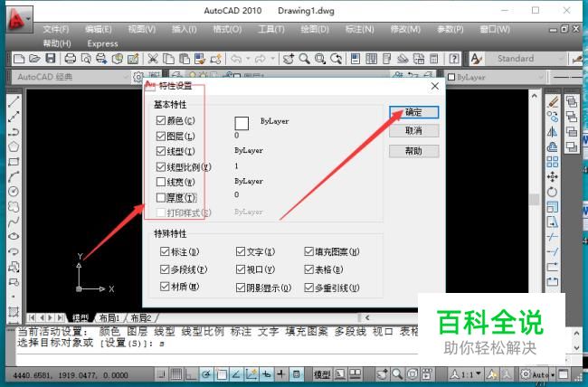Open the 格式(O) menu
Image resolution: width=588 pixels, height=387 pixels.
click(x=227, y=29)
